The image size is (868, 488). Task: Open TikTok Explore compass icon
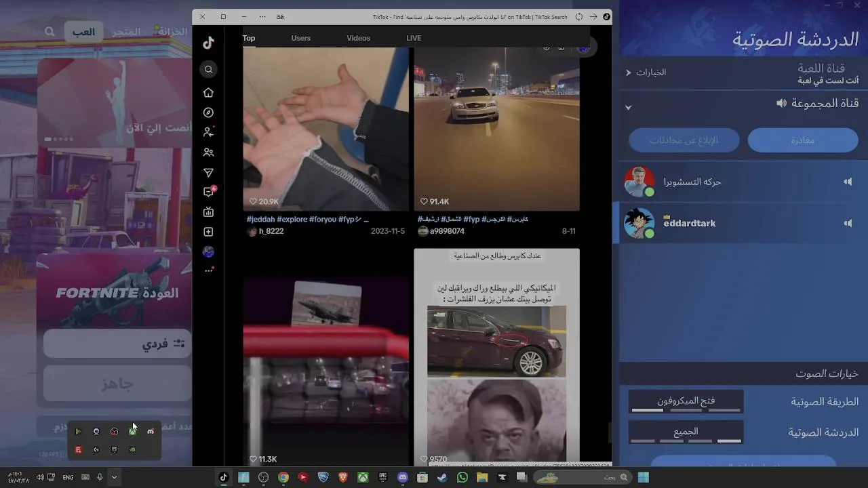tap(208, 113)
